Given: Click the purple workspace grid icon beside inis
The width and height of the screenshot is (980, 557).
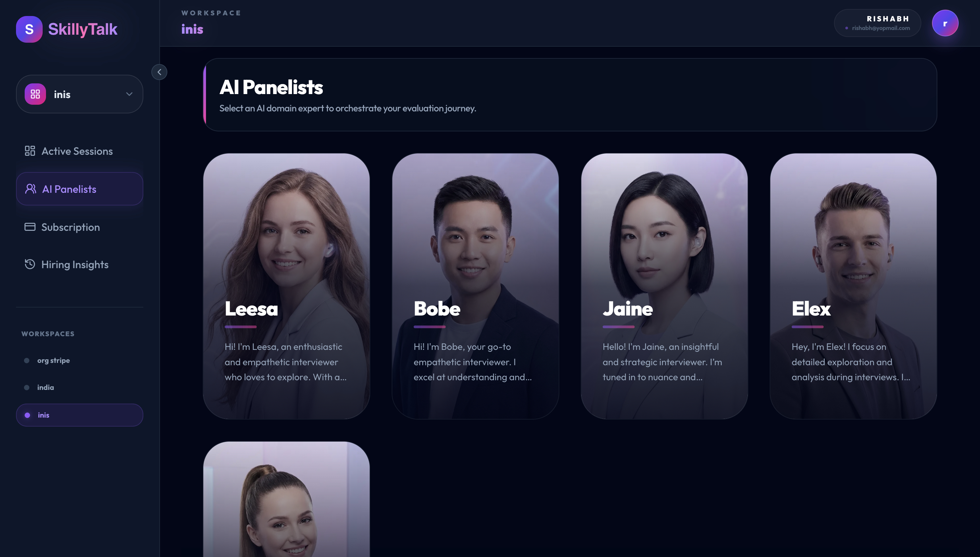Looking at the screenshot, I should pyautogui.click(x=35, y=94).
